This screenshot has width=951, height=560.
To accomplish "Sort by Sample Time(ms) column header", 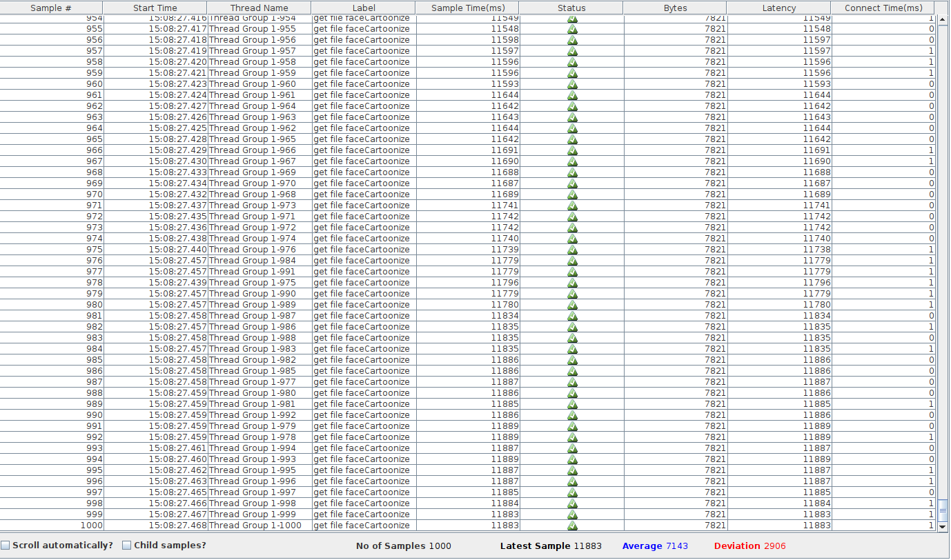I will click(467, 8).
